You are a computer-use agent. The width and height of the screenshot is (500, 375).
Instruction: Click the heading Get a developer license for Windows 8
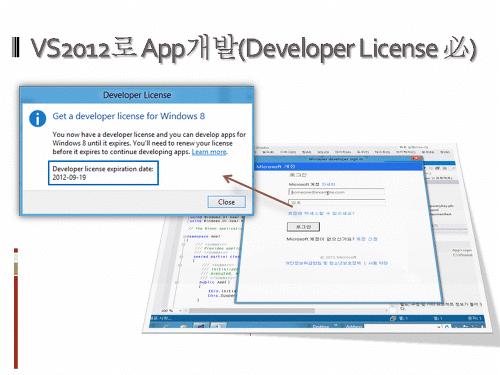129,116
